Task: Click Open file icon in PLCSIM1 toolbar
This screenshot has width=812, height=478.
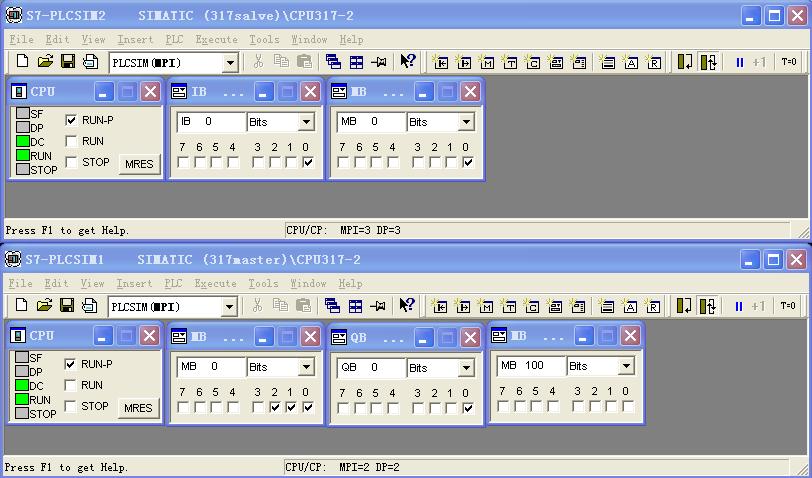Action: [x=44, y=306]
